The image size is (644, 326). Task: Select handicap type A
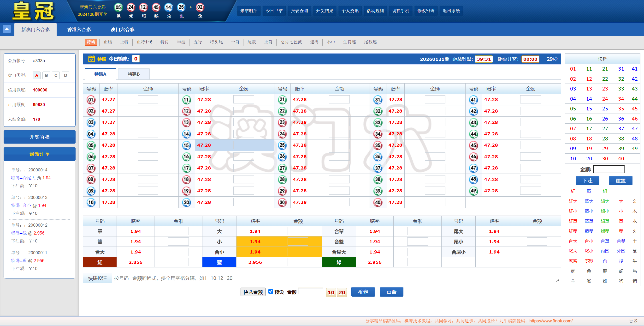37,75
